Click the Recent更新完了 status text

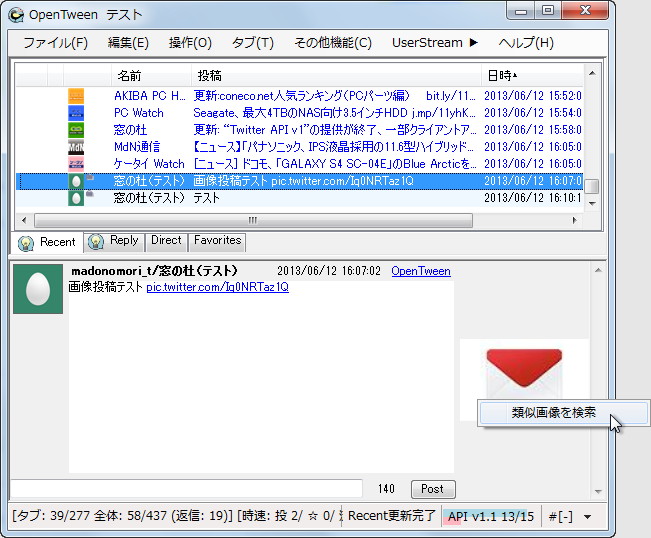pyautogui.click(x=392, y=516)
